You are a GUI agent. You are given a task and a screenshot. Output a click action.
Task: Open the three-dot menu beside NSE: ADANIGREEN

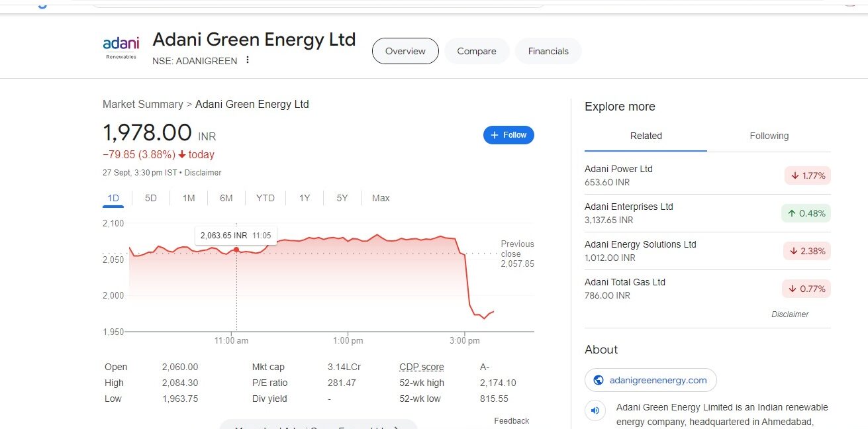tap(248, 60)
